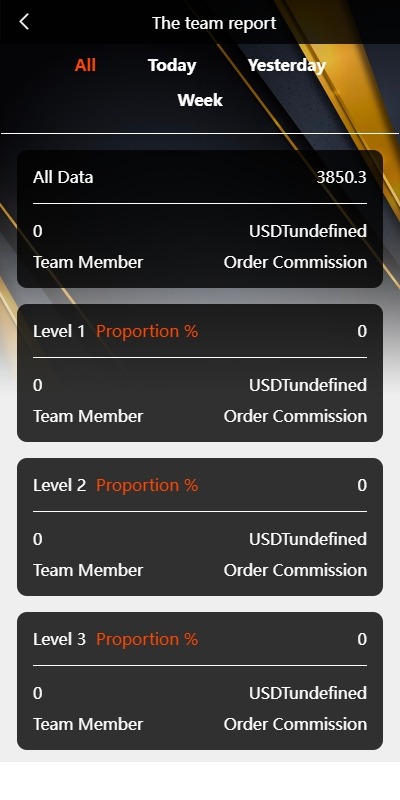Click Level 3 USDTundefined commission value
The image size is (400, 800).
tap(308, 693)
